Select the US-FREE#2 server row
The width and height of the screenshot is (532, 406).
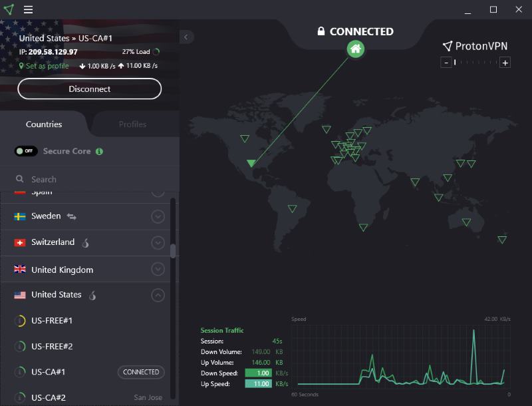tap(86, 346)
